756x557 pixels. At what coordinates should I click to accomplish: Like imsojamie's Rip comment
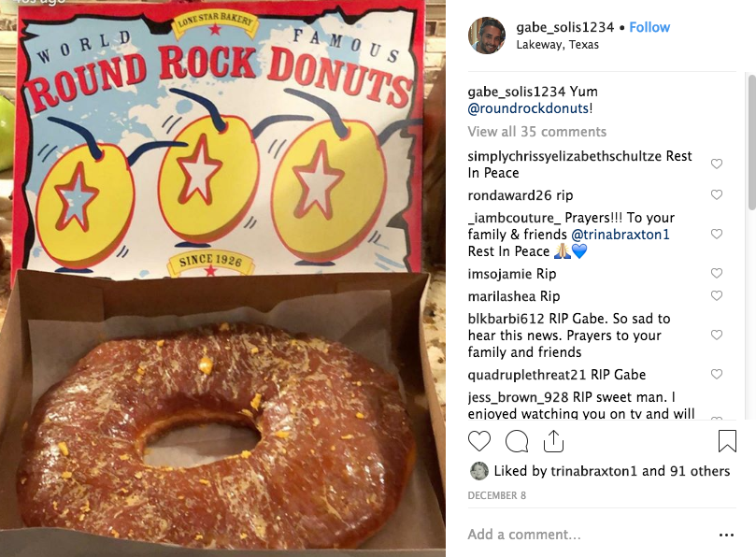[717, 274]
